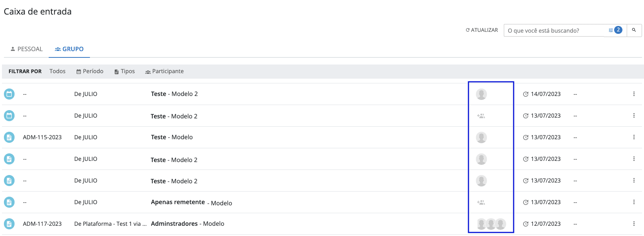Click participant avatars in Adminstradores row

click(491, 224)
